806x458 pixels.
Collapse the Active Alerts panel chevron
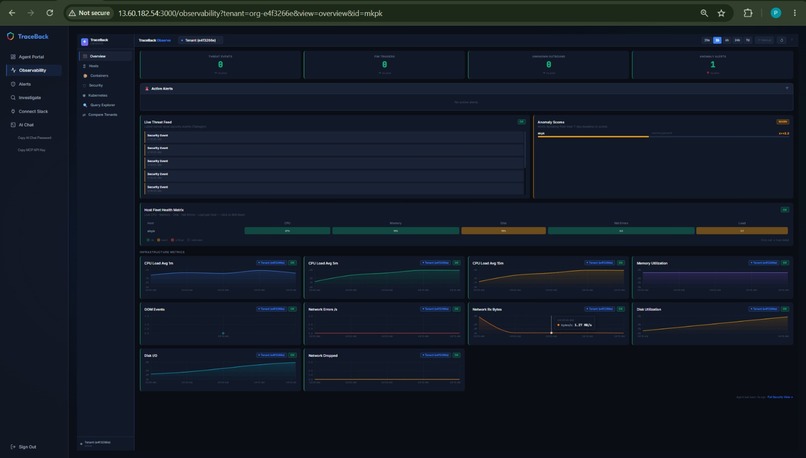click(x=787, y=88)
